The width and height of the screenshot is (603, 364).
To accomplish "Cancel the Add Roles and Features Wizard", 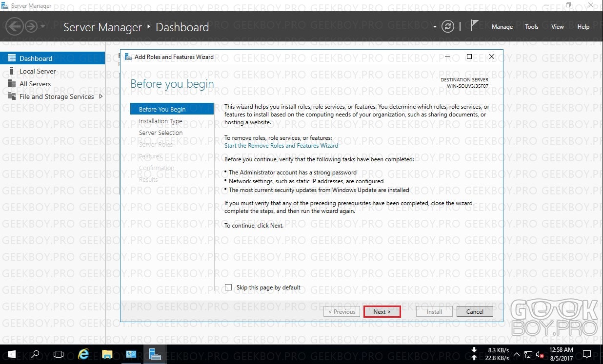I will click(475, 312).
